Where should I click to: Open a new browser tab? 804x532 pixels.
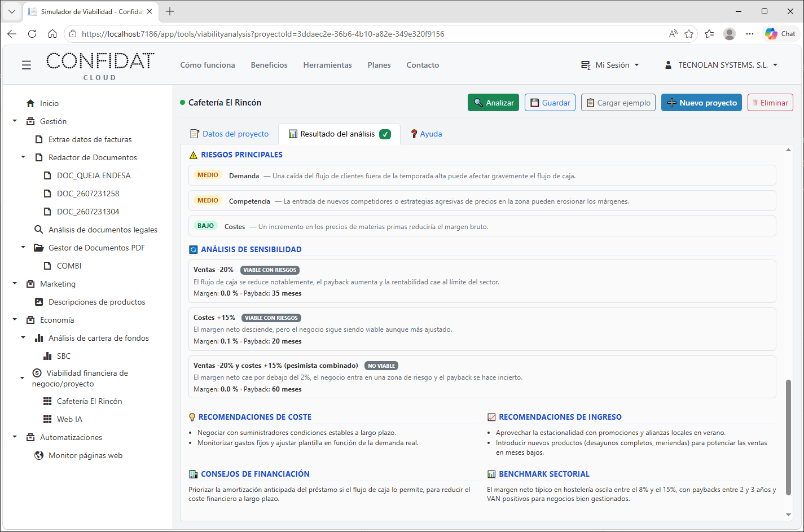(170, 11)
